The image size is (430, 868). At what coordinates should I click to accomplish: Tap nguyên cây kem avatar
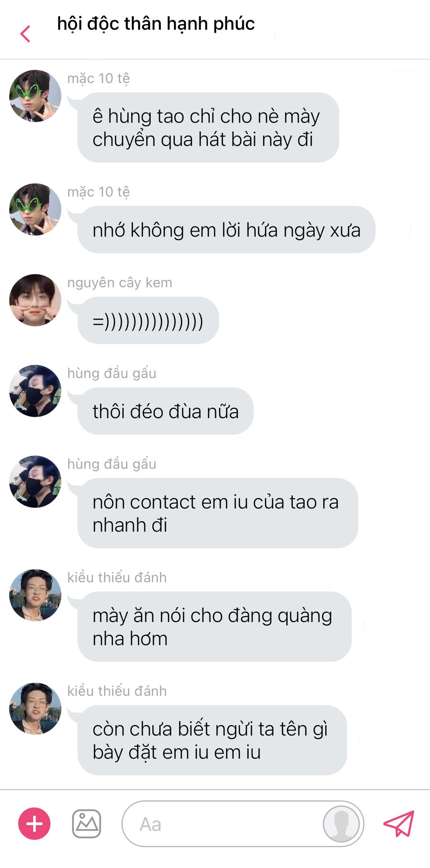(x=35, y=300)
